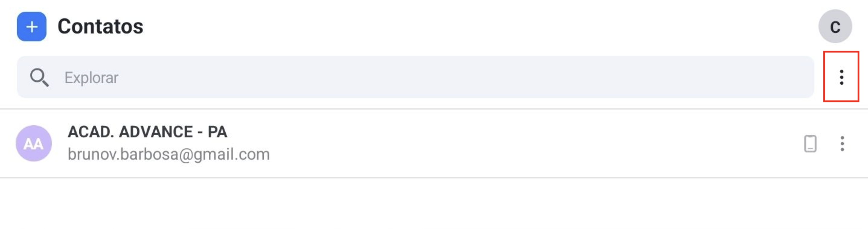868x230 pixels.
Task: Click the brunov.barbosa@gmail.com email address
Action: tap(169, 154)
